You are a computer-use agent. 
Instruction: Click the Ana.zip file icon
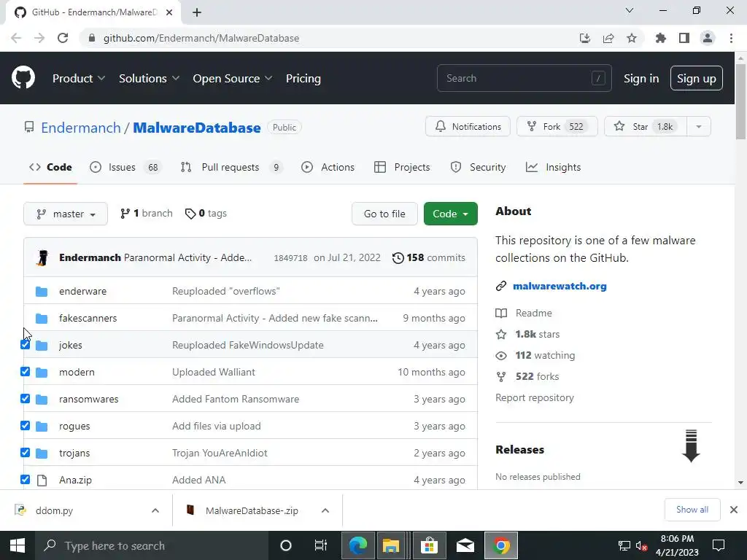(x=42, y=480)
